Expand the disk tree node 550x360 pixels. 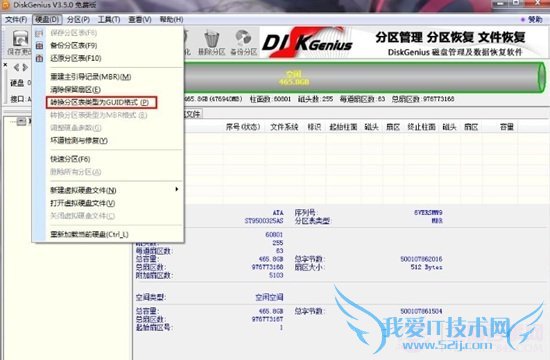pos(21,121)
